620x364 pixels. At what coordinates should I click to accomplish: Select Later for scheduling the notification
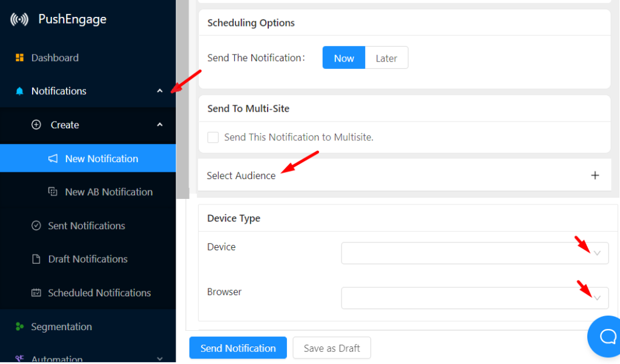pos(386,58)
